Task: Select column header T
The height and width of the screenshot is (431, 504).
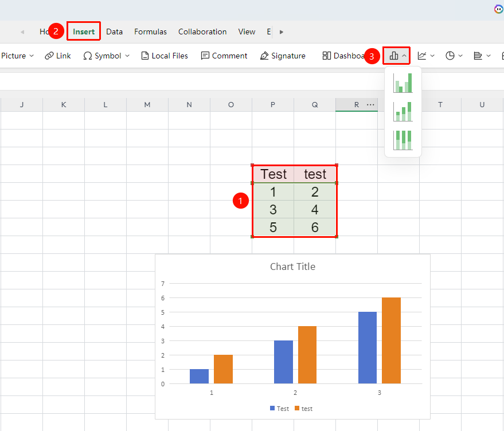Action: click(x=440, y=105)
